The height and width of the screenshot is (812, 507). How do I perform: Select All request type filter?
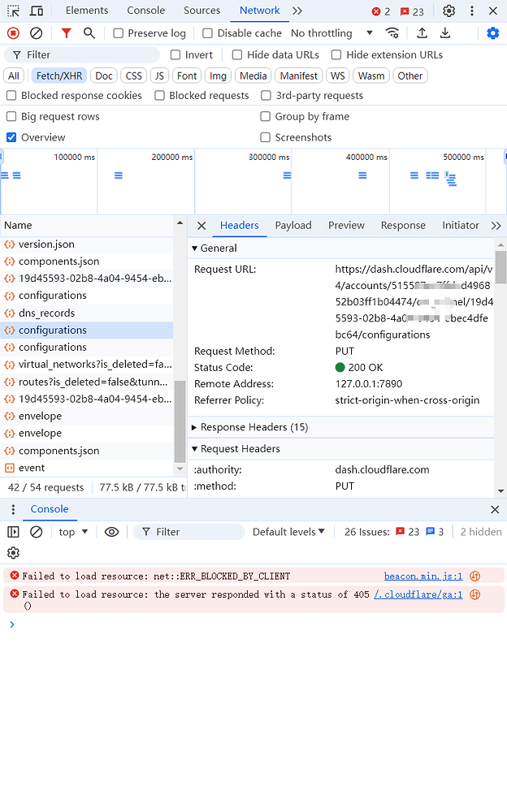coord(14,76)
